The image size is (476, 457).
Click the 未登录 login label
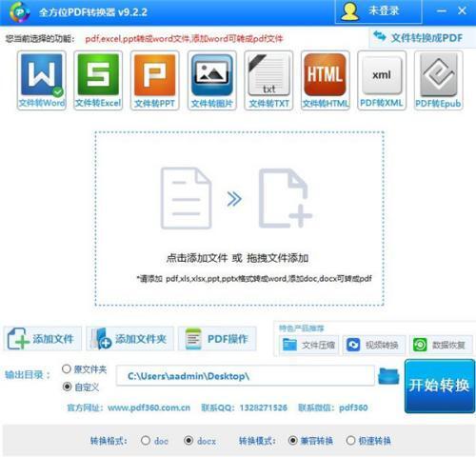[x=384, y=11]
